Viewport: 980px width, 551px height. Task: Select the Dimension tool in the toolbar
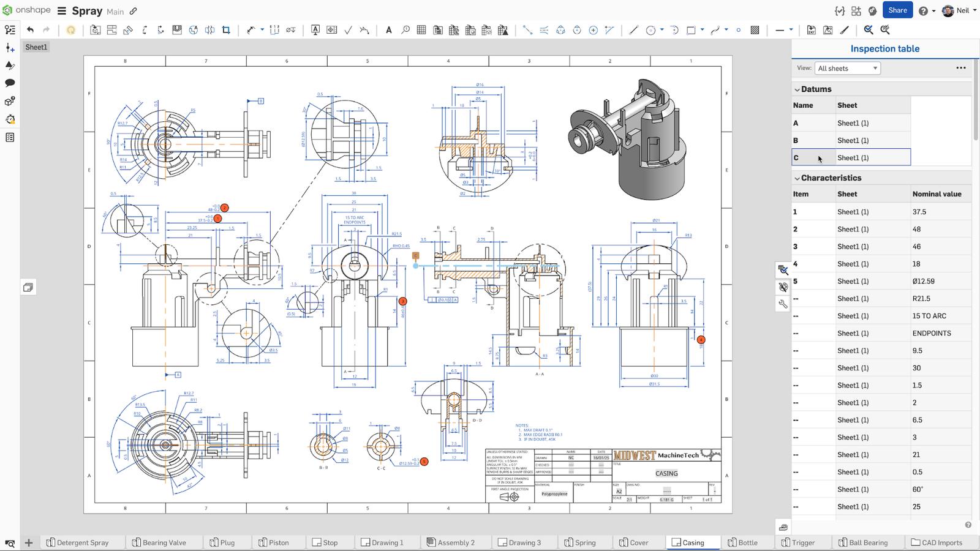click(x=250, y=29)
